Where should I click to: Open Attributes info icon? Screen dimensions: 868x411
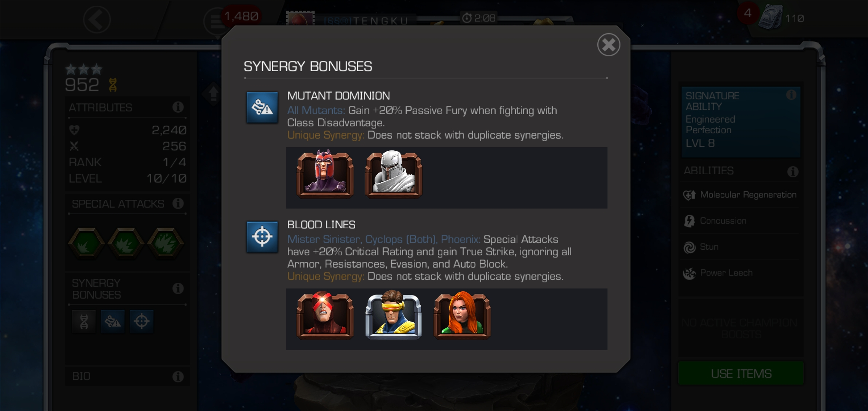coord(178,107)
